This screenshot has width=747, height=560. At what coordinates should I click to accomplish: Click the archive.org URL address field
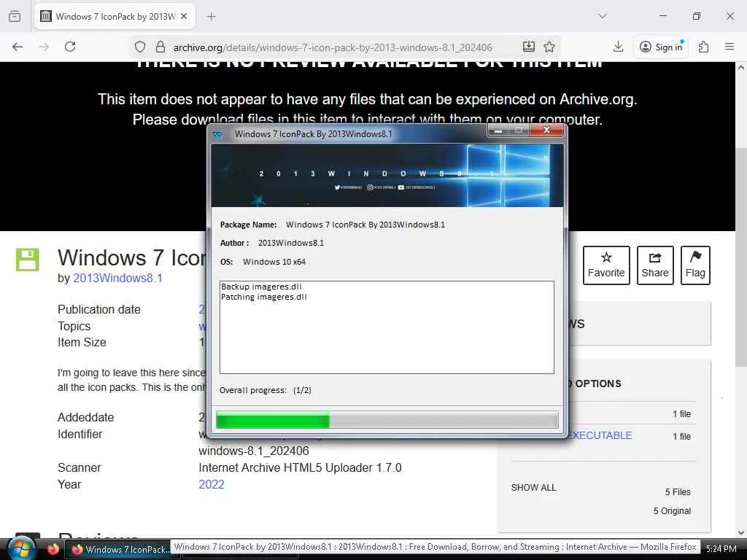point(333,47)
